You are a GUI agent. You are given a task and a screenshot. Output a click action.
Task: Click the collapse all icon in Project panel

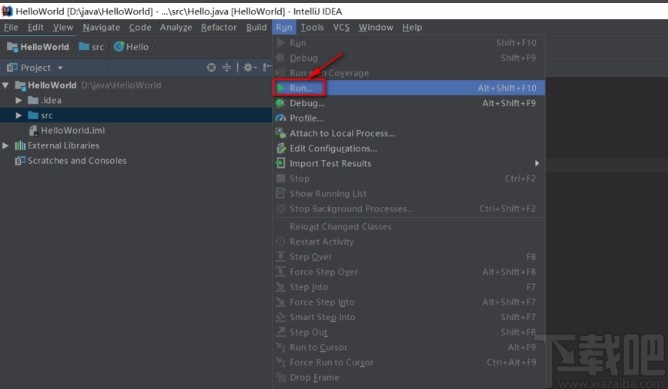227,67
